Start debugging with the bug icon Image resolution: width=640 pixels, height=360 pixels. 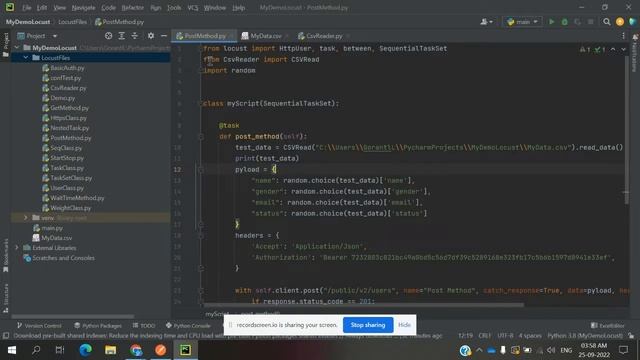click(x=564, y=22)
